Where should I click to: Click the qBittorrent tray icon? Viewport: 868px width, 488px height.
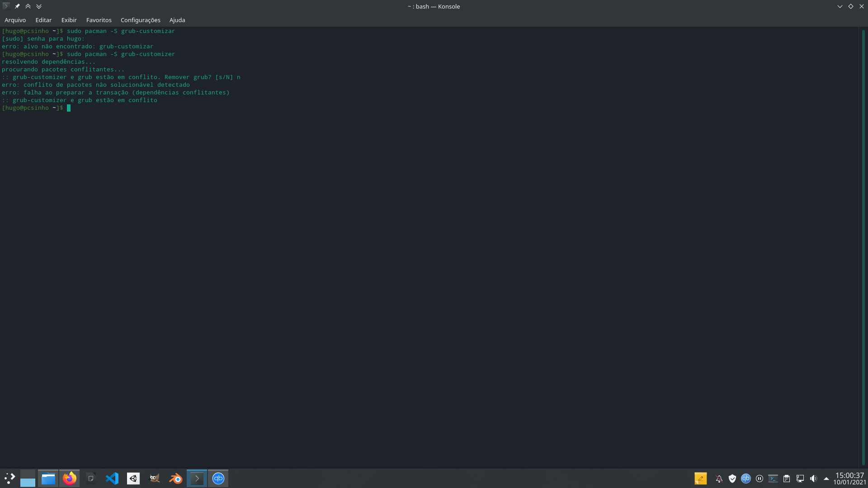click(746, 479)
